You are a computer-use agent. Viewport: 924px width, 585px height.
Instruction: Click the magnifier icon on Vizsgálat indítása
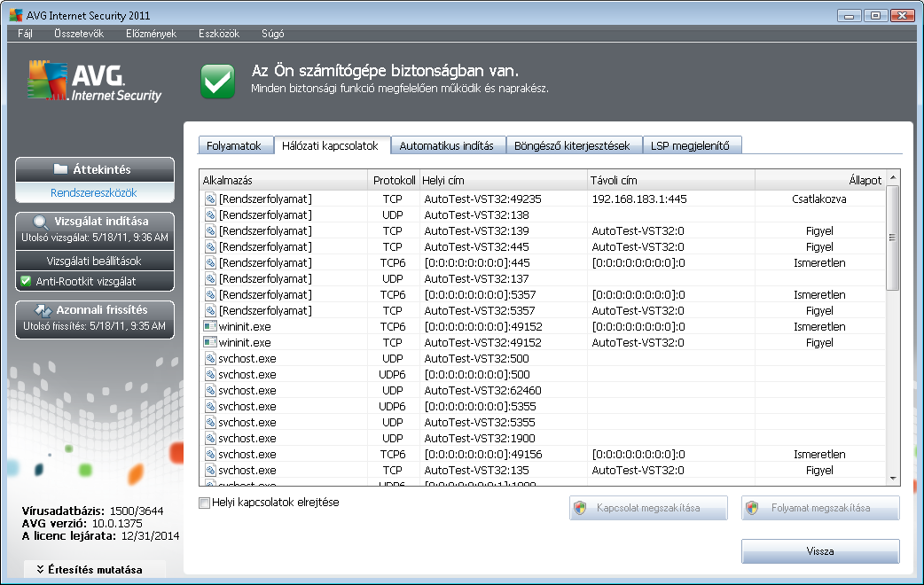point(40,222)
